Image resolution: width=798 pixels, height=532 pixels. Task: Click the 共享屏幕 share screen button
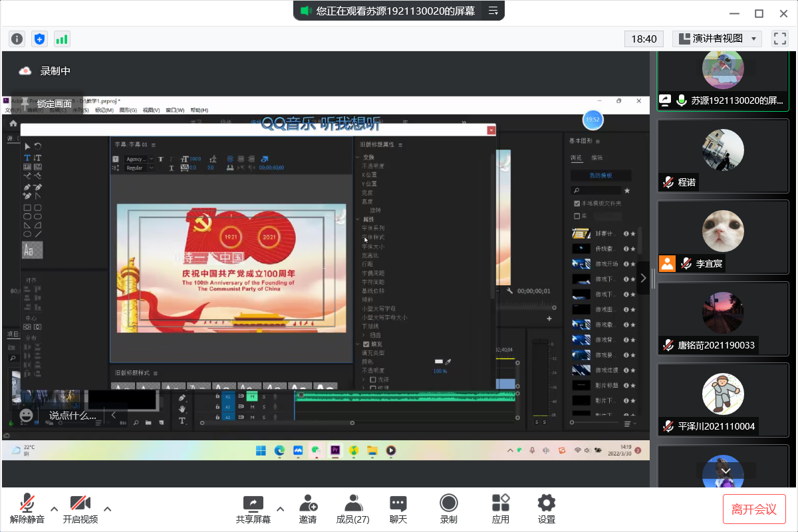coord(253,509)
